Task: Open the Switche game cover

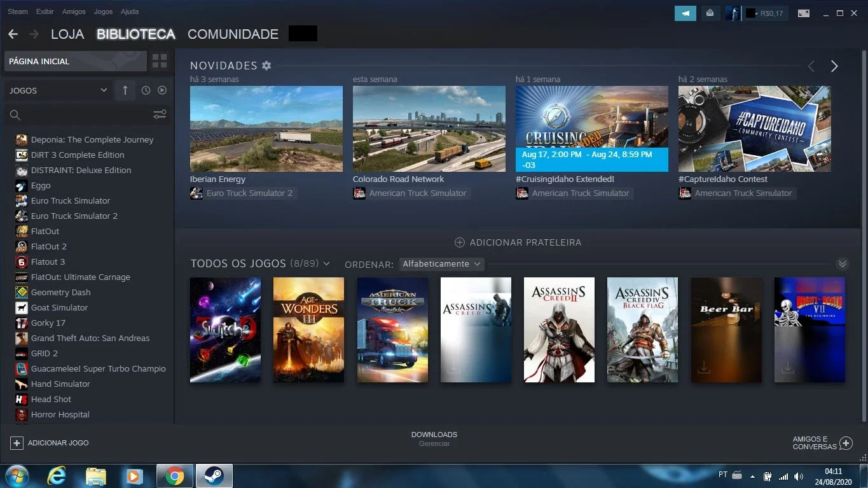Action: (x=225, y=330)
